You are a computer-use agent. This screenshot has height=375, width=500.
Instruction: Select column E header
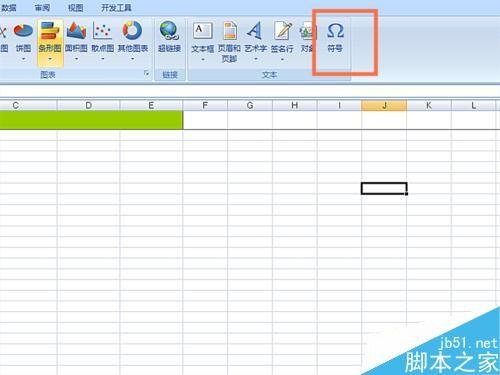151,105
